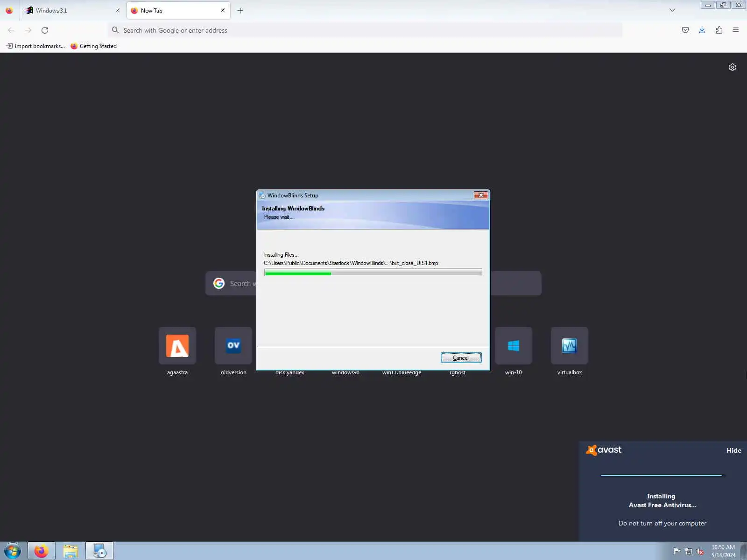This screenshot has height=560, width=747.
Task: Click the Installing WindowBlinds heading text
Action: [x=293, y=209]
